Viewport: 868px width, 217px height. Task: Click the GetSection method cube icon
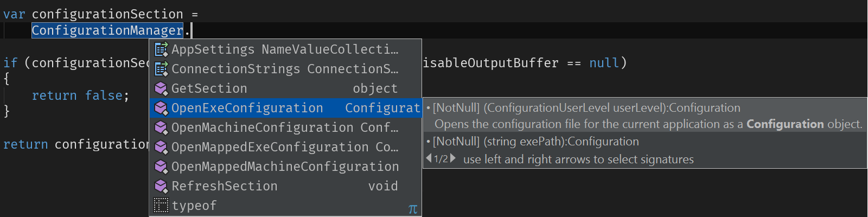[161, 88]
